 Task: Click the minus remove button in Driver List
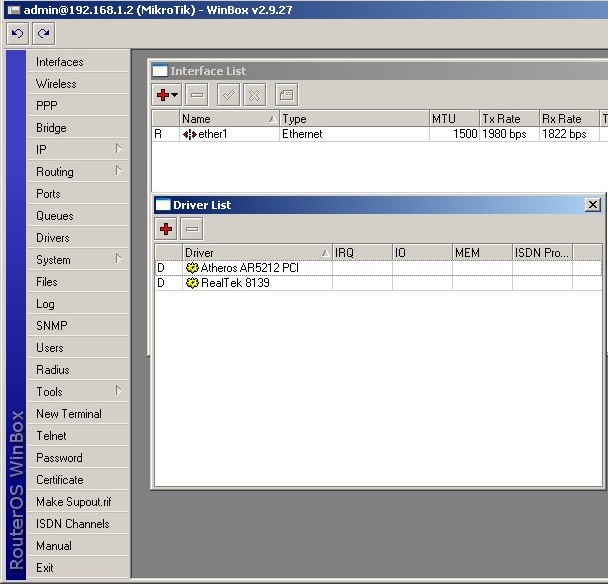pyautogui.click(x=192, y=229)
